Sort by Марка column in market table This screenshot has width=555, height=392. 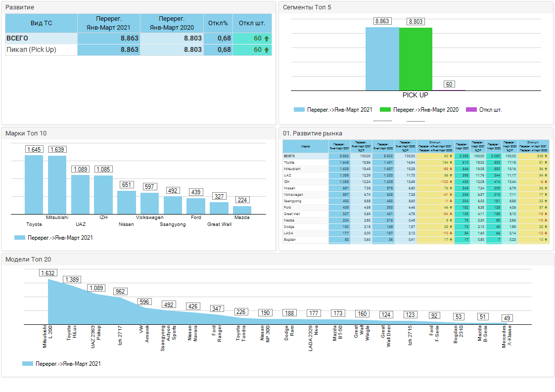click(x=305, y=146)
